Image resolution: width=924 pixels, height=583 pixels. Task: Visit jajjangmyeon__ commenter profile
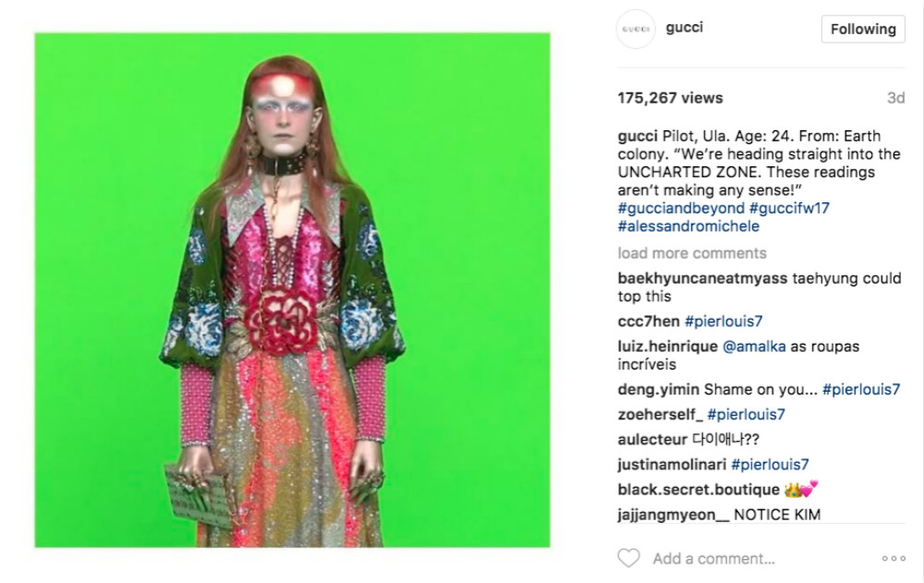pos(673,515)
